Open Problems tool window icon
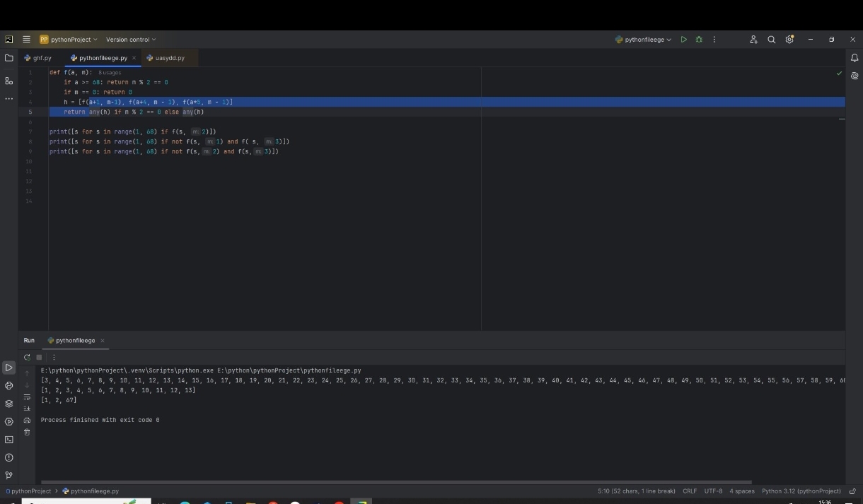Image resolution: width=863 pixels, height=504 pixels. coord(8,458)
